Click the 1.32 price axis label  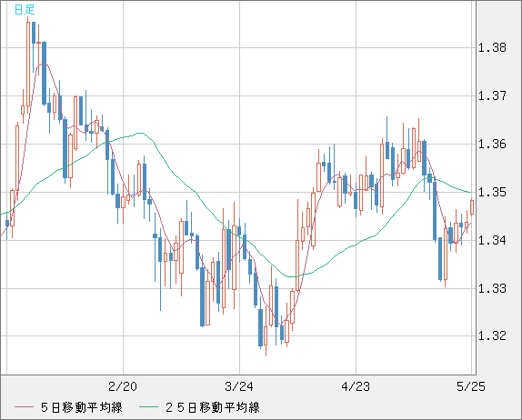(492, 335)
